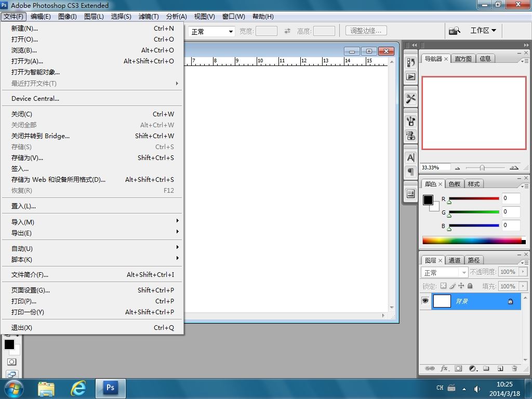Open the Paragraph panel pilcrow icon
This screenshot has width=532, height=399.
click(x=410, y=171)
